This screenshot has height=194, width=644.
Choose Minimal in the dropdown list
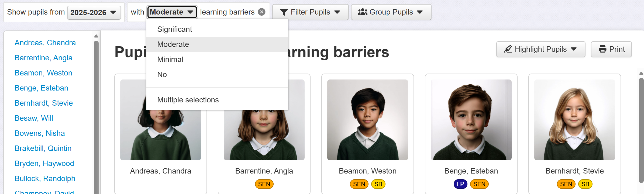point(217,59)
